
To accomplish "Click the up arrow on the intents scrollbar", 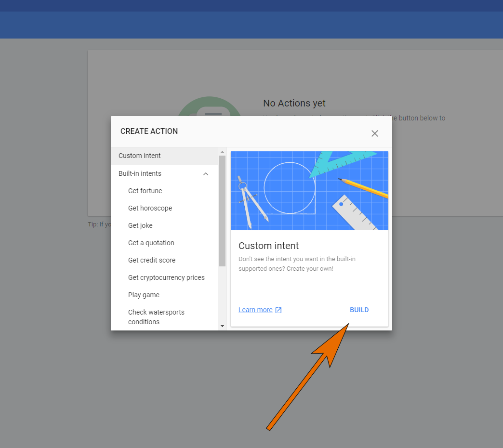I will tap(222, 151).
